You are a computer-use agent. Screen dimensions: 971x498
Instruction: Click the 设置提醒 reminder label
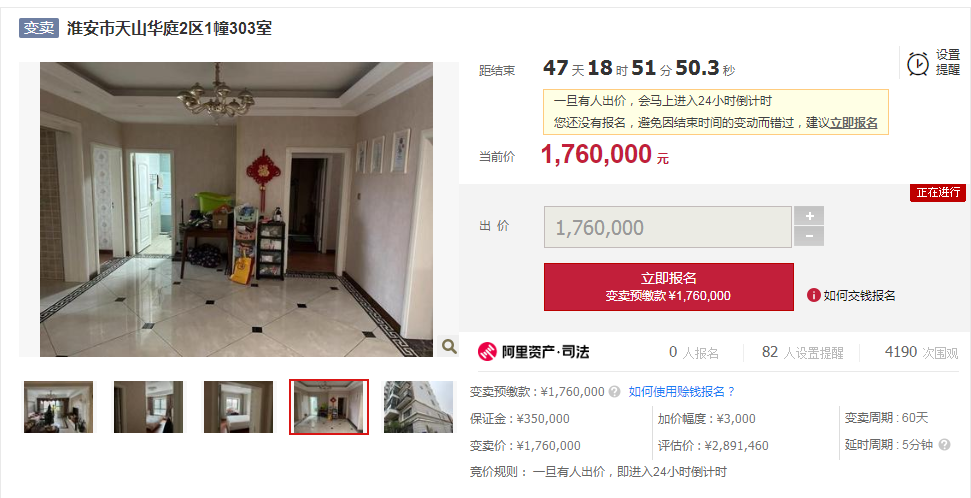[947, 62]
